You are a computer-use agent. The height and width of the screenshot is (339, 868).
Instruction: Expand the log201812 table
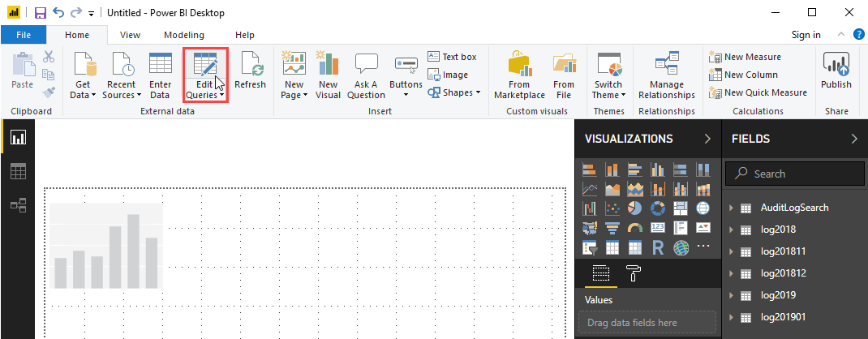731,274
